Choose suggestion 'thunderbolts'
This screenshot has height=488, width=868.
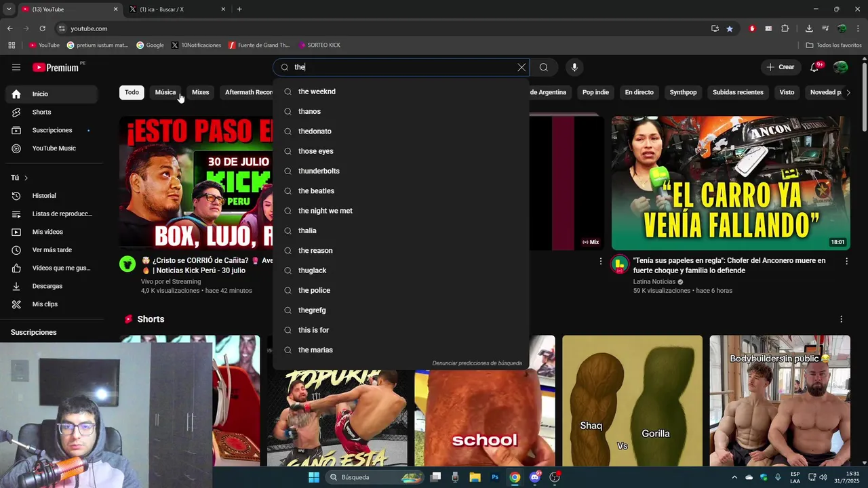click(x=401, y=171)
